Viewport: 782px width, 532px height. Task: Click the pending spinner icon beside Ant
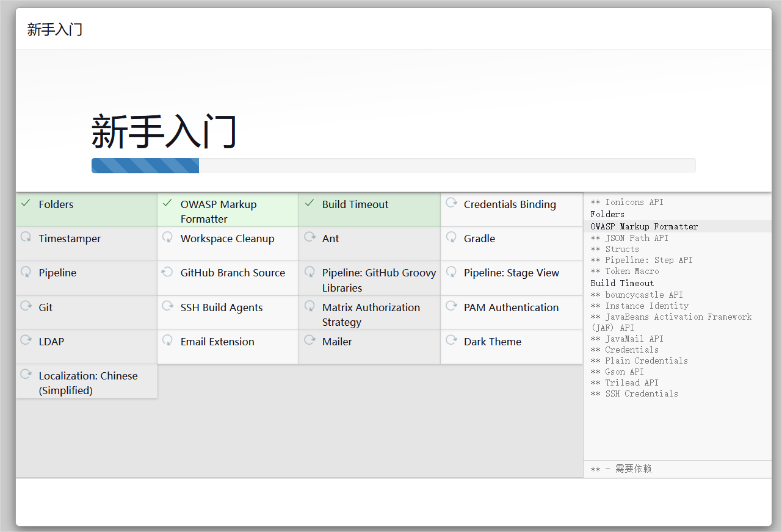point(310,237)
